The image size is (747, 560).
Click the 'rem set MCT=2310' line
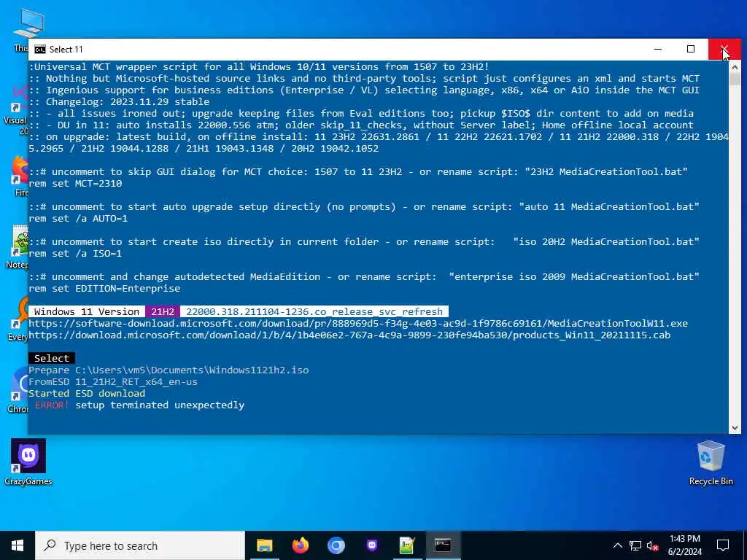point(75,183)
